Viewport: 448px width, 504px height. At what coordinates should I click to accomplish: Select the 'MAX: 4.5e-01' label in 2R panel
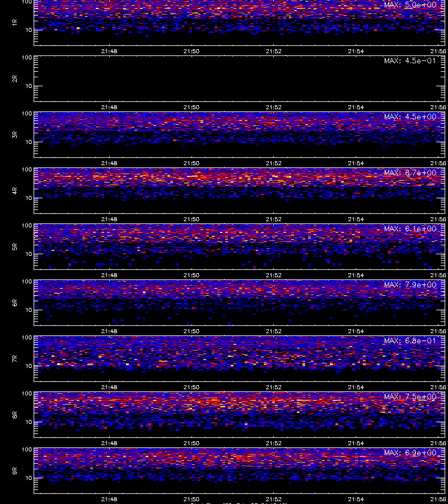pos(410,60)
